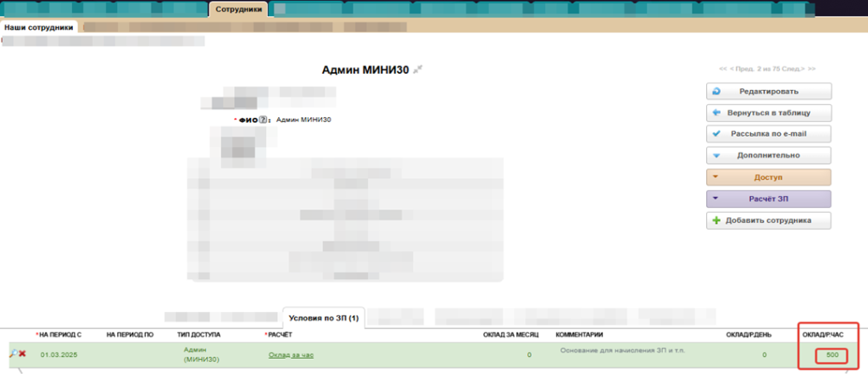The height and width of the screenshot is (374, 868).
Task: Switch to the Сотрудники top tab
Action: [239, 9]
